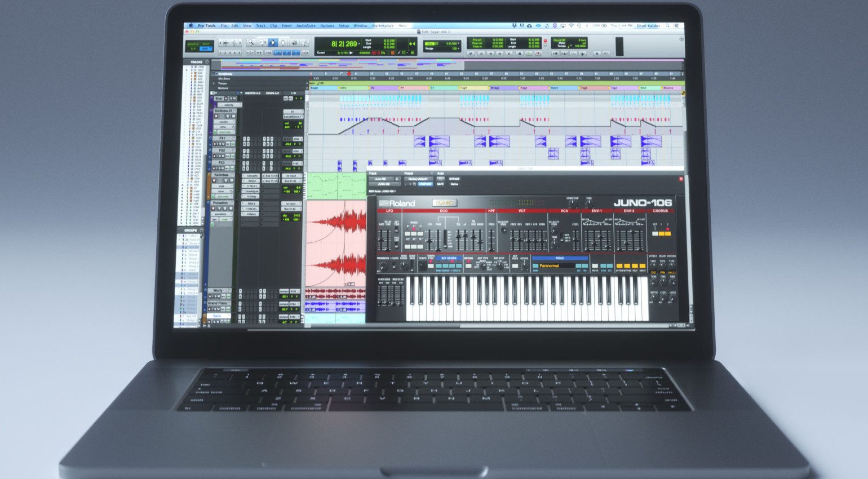Toggle the KEY HOLD button
868x479 pixels.
point(515,265)
